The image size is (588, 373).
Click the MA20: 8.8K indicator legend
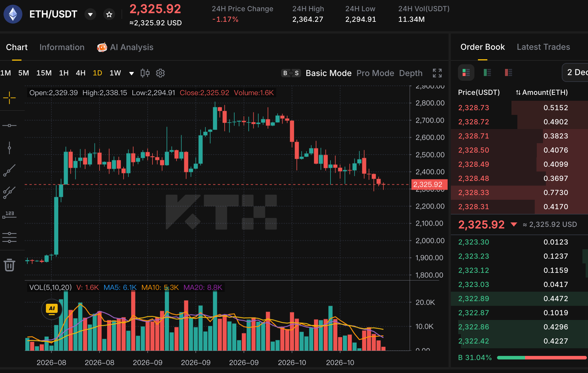pos(203,287)
